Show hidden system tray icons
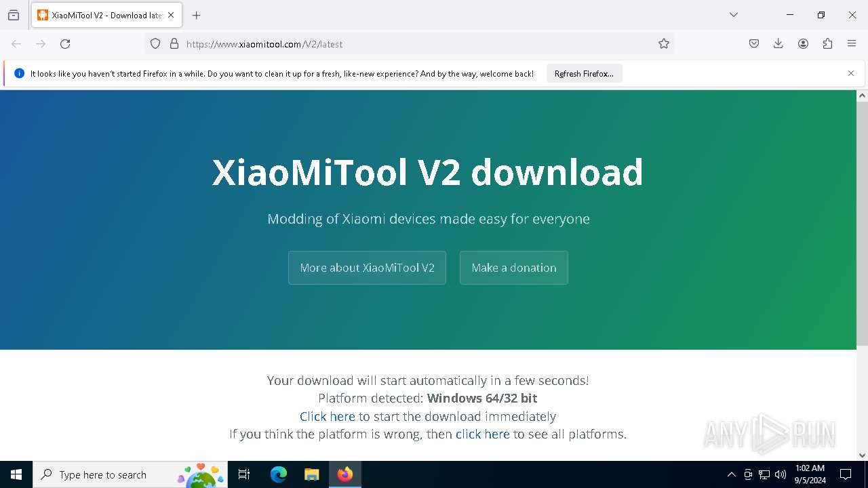 tap(731, 474)
